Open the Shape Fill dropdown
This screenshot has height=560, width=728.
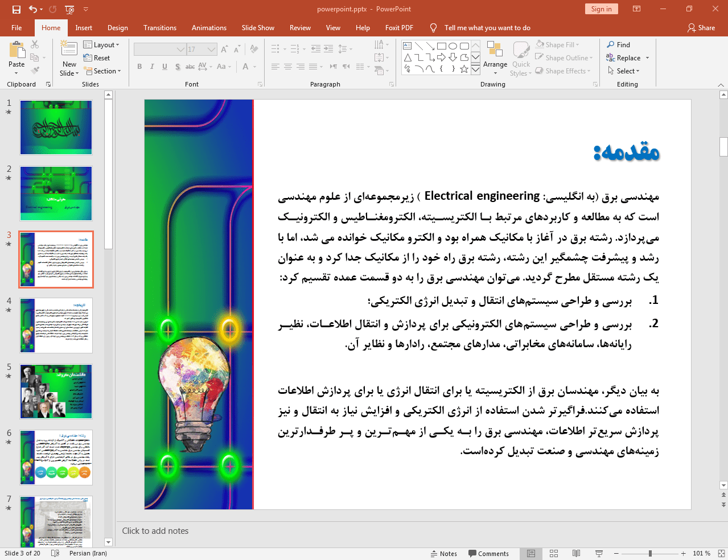pyautogui.click(x=558, y=45)
